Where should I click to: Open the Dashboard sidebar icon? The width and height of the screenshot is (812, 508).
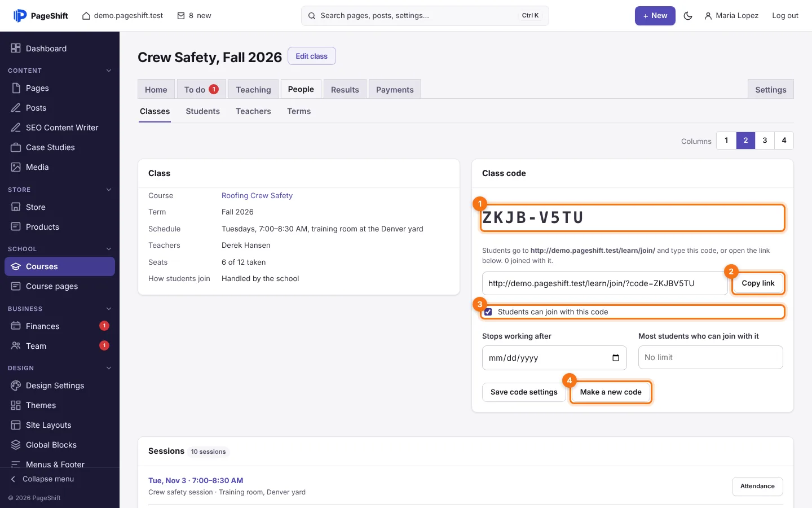[x=16, y=49]
